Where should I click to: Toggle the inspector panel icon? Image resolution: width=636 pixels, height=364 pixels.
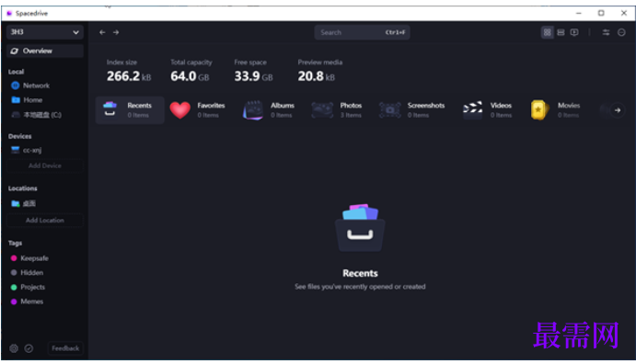(621, 32)
